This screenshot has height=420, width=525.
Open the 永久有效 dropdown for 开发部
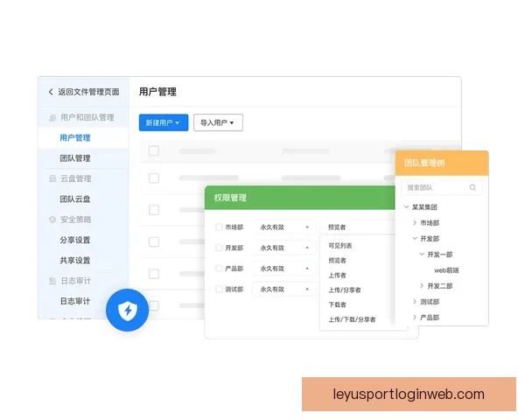click(x=283, y=248)
